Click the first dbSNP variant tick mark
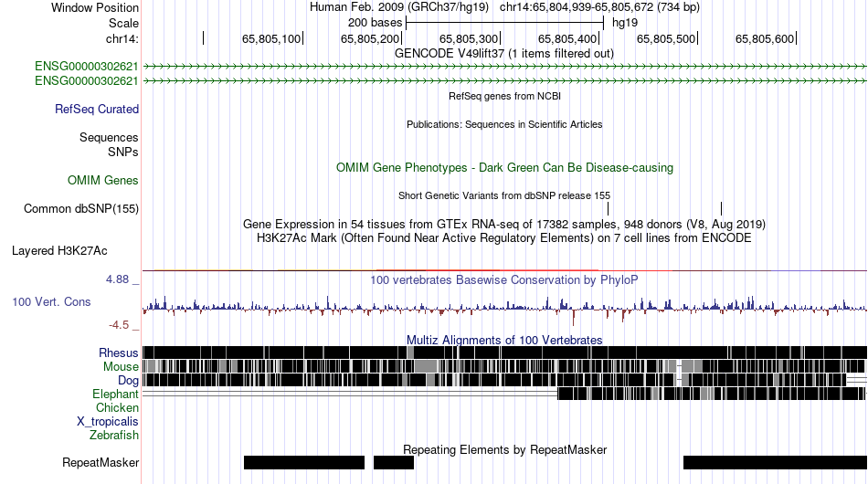The image size is (868, 484). coord(608,208)
